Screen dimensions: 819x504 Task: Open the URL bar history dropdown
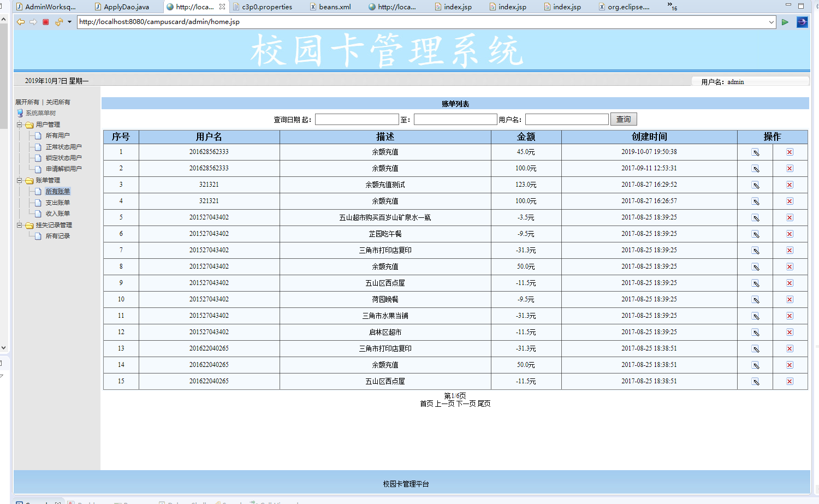click(770, 22)
